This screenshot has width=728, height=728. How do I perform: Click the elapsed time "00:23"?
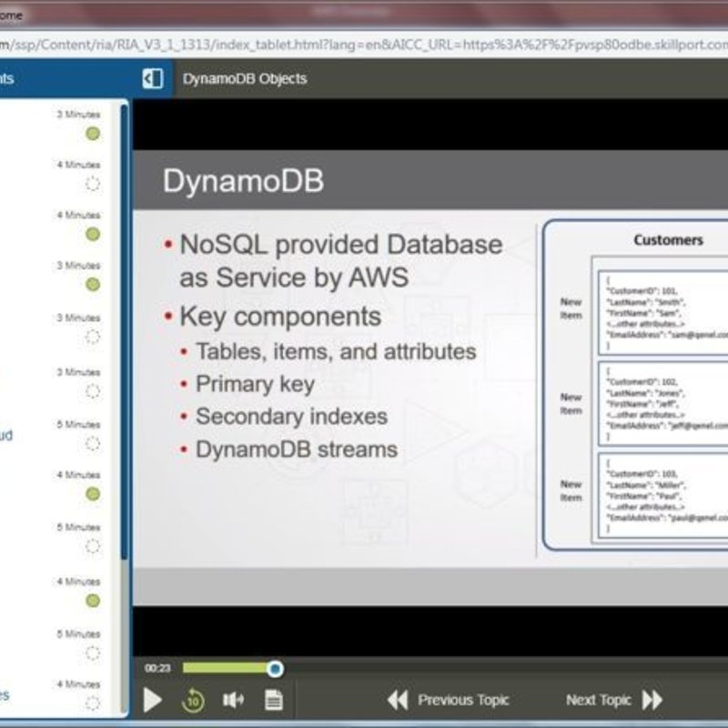click(x=157, y=668)
